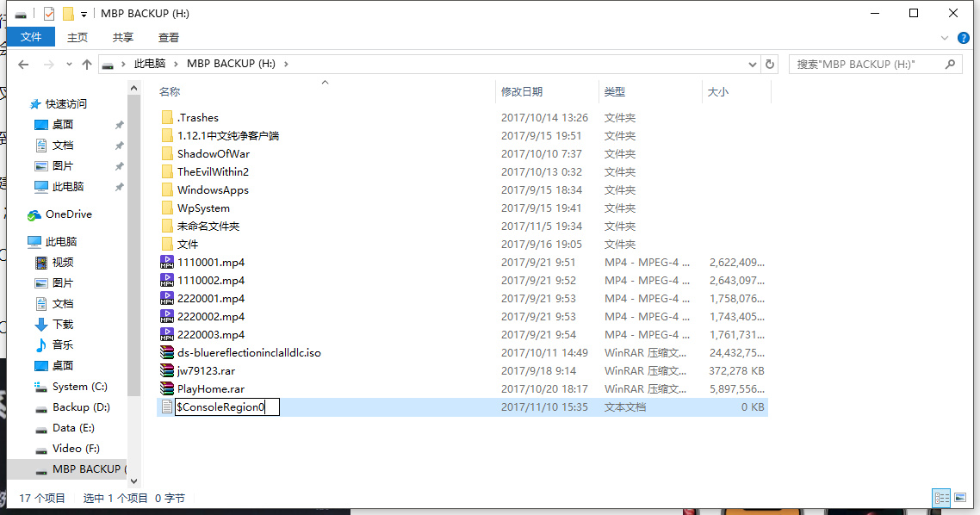Viewport: 980px width, 515px height.
Task: Open 桌面 under quick access
Action: tap(63, 124)
